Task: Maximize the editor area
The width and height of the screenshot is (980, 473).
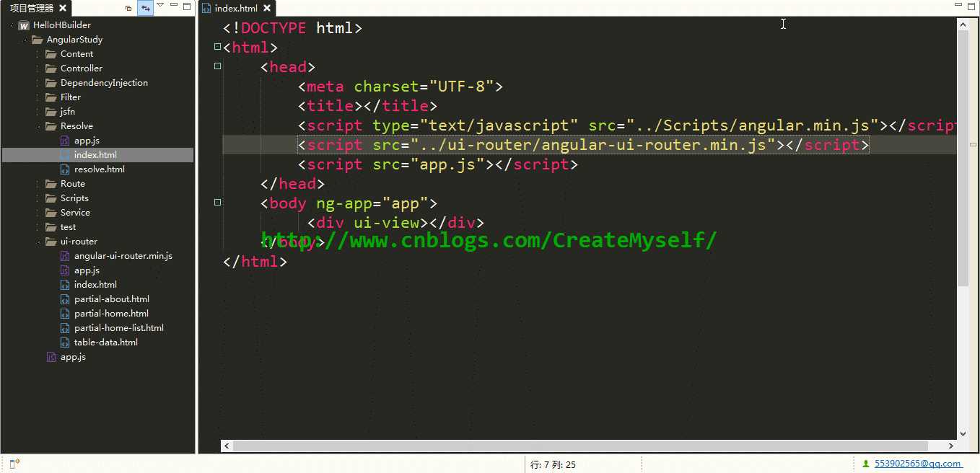Action: tap(971, 6)
